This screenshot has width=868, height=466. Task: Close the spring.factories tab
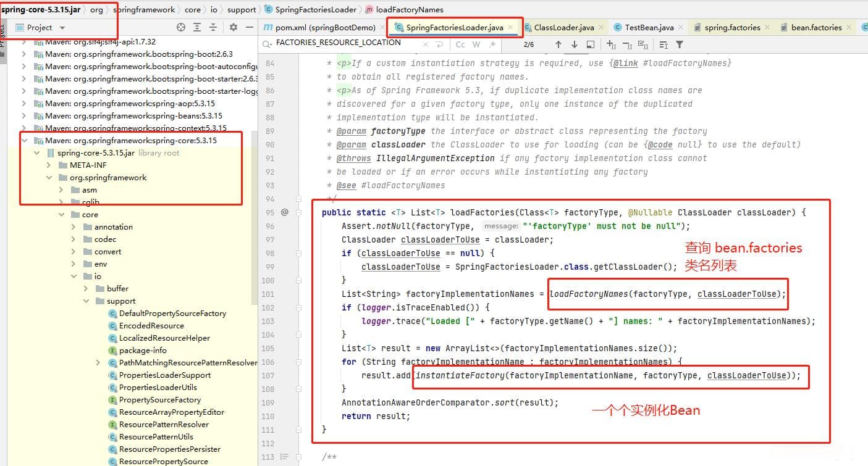click(x=767, y=28)
